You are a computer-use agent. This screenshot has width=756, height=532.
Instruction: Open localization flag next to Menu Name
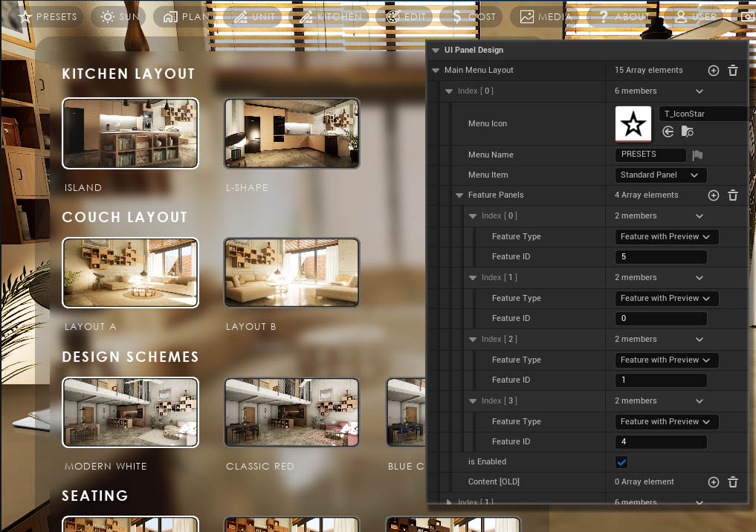pyautogui.click(x=697, y=155)
